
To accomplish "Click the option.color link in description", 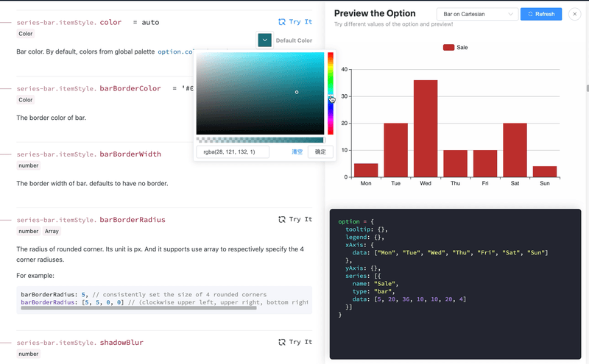I will tap(175, 51).
